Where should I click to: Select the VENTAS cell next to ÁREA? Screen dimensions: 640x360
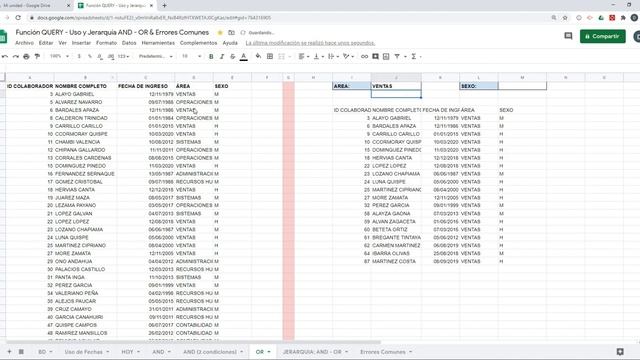pos(396,86)
